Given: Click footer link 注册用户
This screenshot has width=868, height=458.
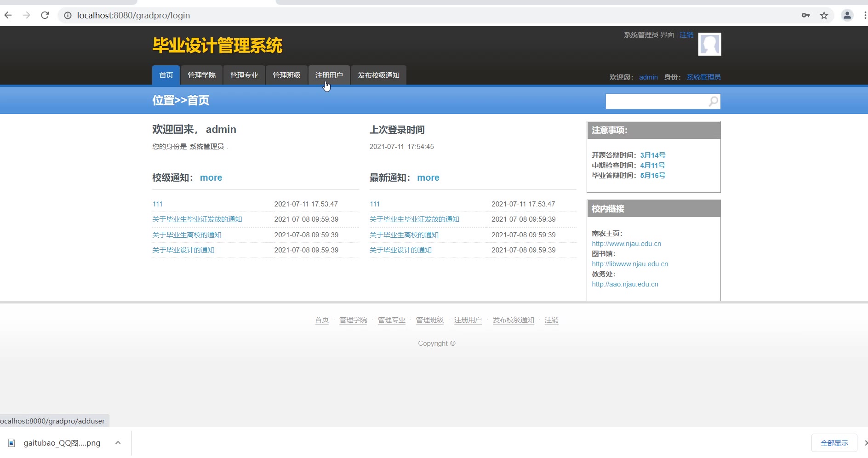Looking at the screenshot, I should pyautogui.click(x=468, y=320).
